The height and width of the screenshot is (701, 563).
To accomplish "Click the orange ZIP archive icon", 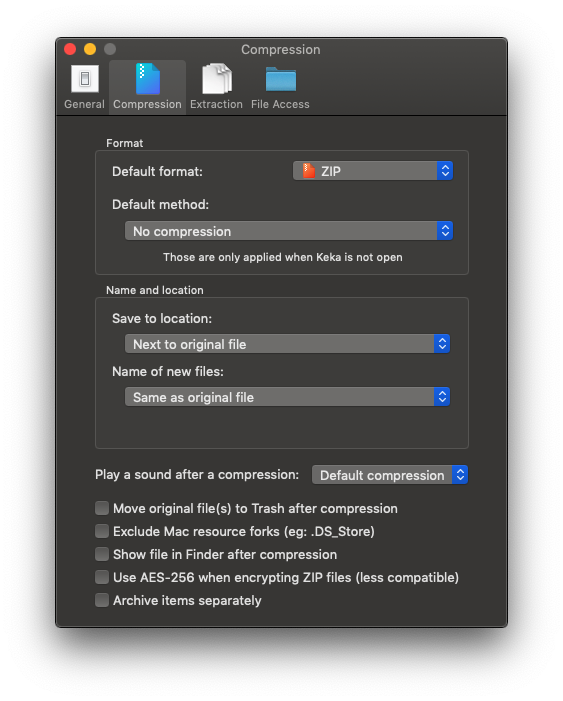I will click(308, 171).
